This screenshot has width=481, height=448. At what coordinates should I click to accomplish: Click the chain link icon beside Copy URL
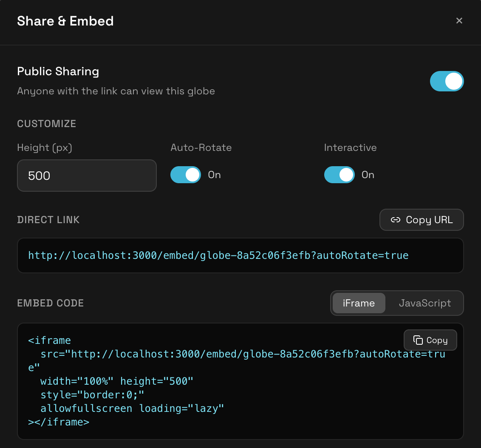396,220
